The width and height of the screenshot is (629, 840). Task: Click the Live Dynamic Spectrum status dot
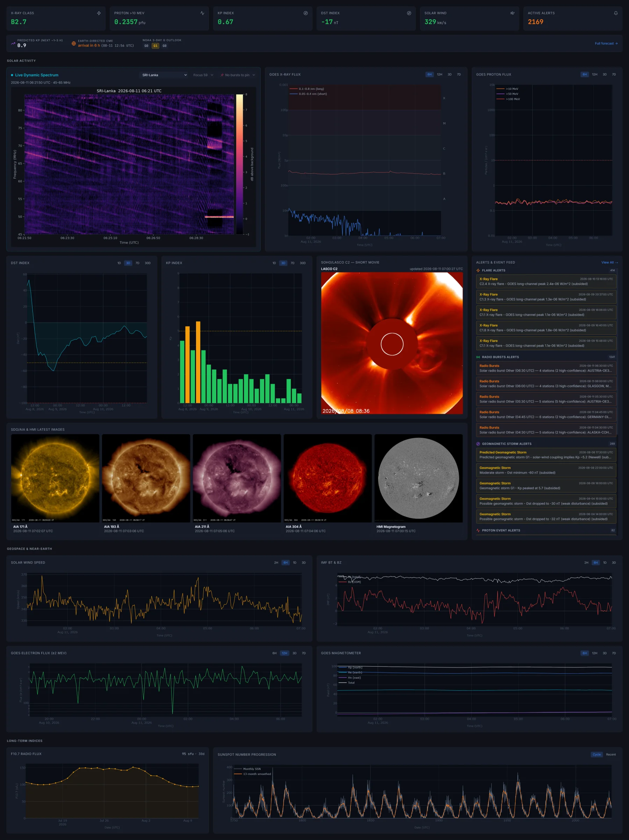pyautogui.click(x=12, y=75)
